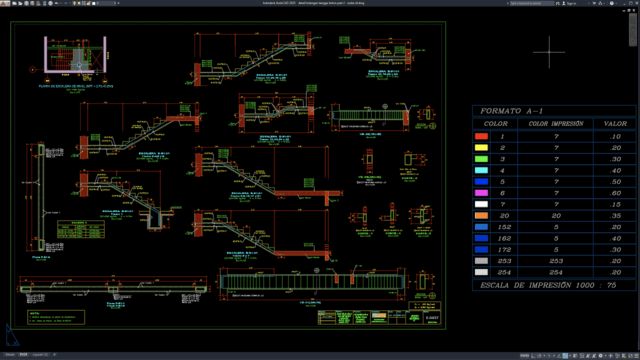This screenshot has height=360, width=640.
Task: Click the UCS triangle icon at bottom left
Action: point(12,335)
